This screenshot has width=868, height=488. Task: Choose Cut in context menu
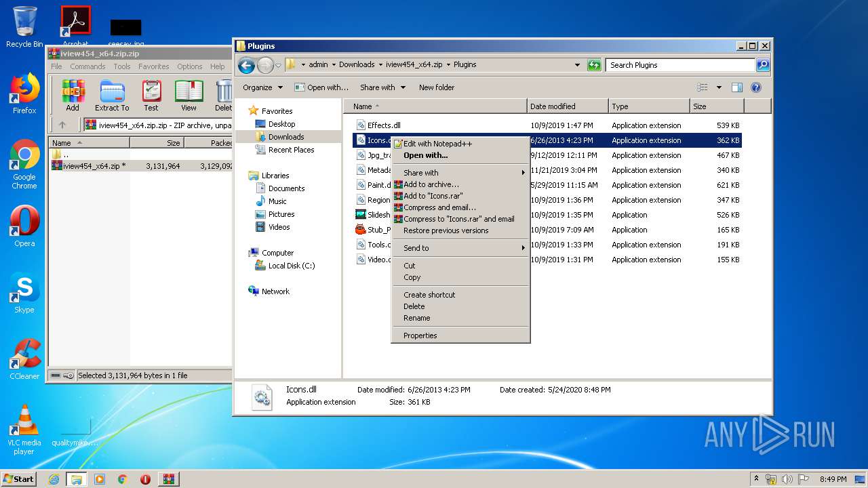pyautogui.click(x=460, y=266)
